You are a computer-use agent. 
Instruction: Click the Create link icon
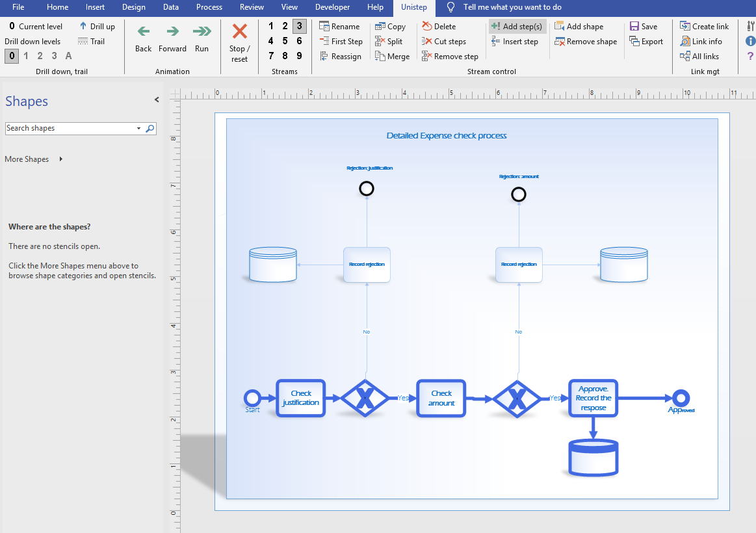click(685, 27)
